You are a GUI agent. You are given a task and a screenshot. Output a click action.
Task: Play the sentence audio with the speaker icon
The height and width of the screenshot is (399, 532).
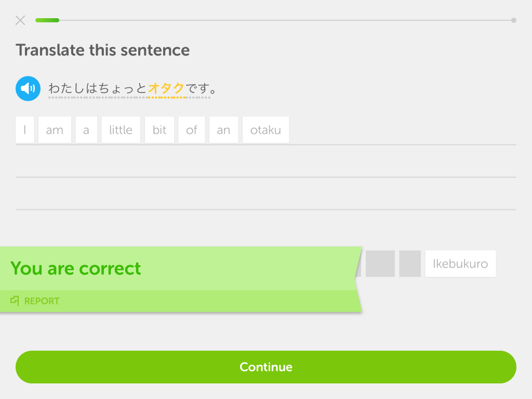tap(28, 88)
